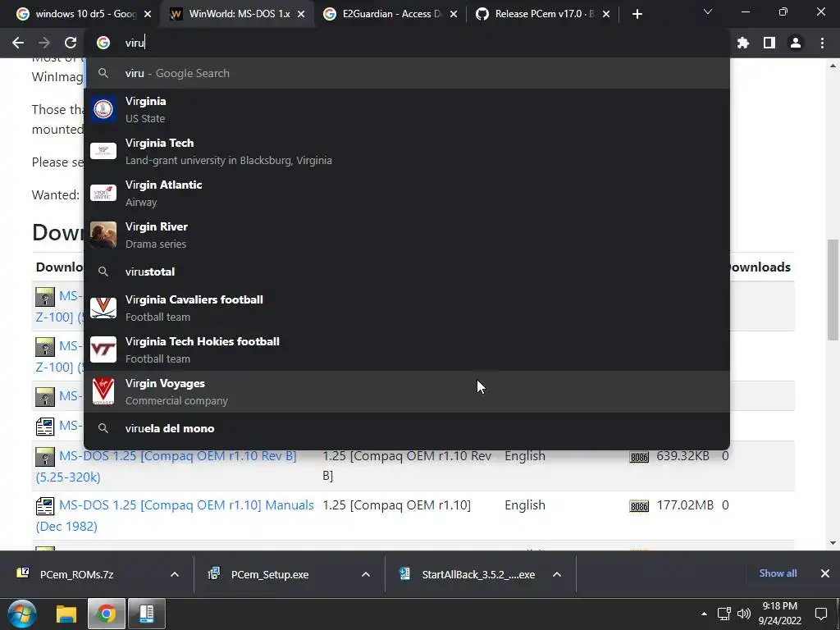
Task: Click the Virgin Voyages logo icon
Action: coord(103,391)
